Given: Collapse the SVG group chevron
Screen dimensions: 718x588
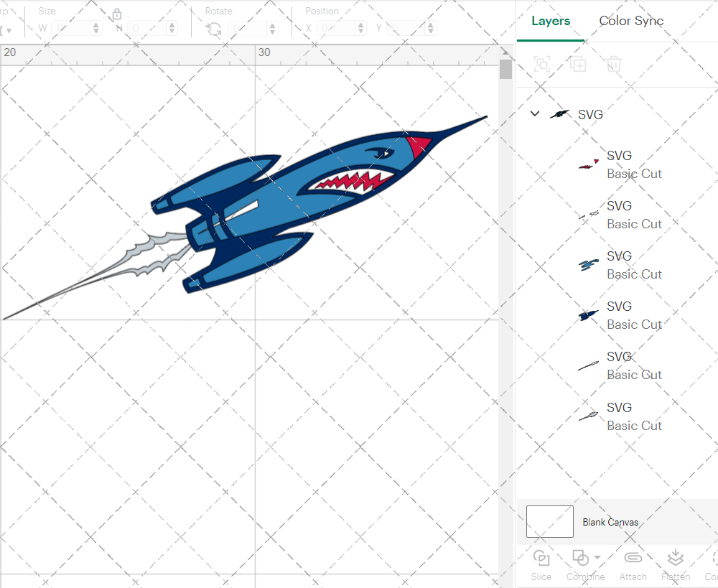Looking at the screenshot, I should coord(535,113).
